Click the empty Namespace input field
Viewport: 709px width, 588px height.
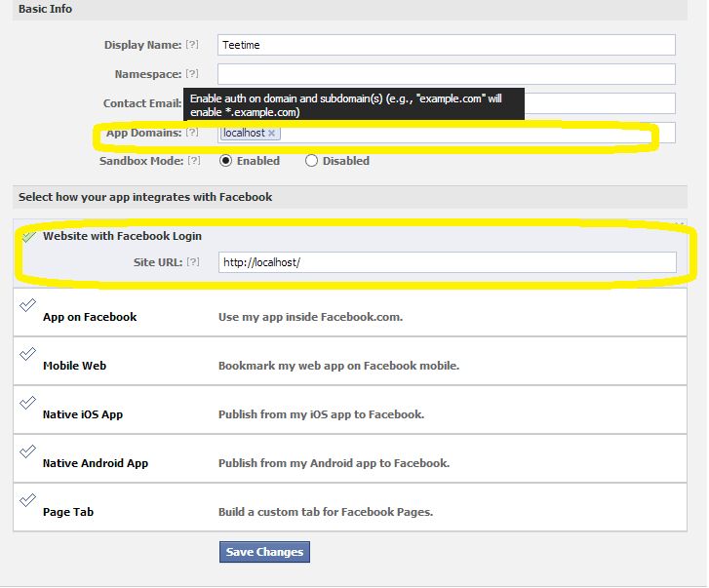tap(447, 74)
